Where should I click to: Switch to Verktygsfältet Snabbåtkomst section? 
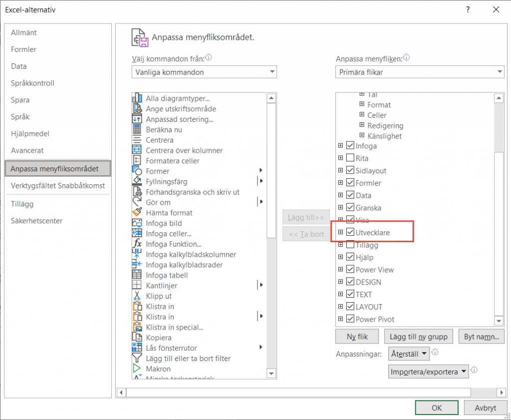(x=58, y=186)
